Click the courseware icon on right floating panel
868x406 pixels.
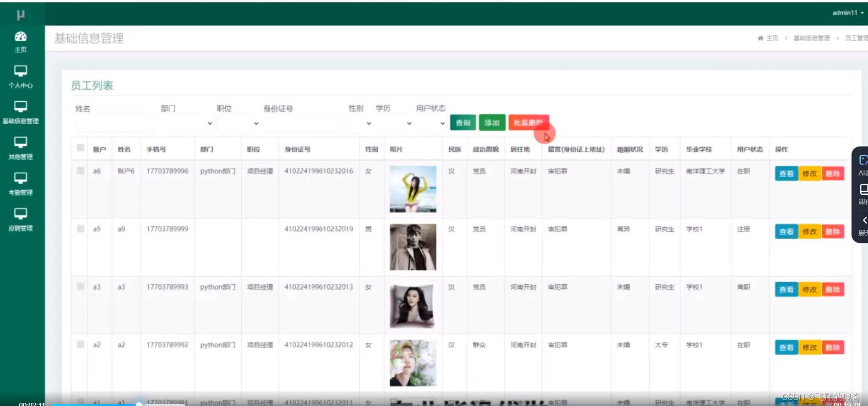click(x=863, y=189)
